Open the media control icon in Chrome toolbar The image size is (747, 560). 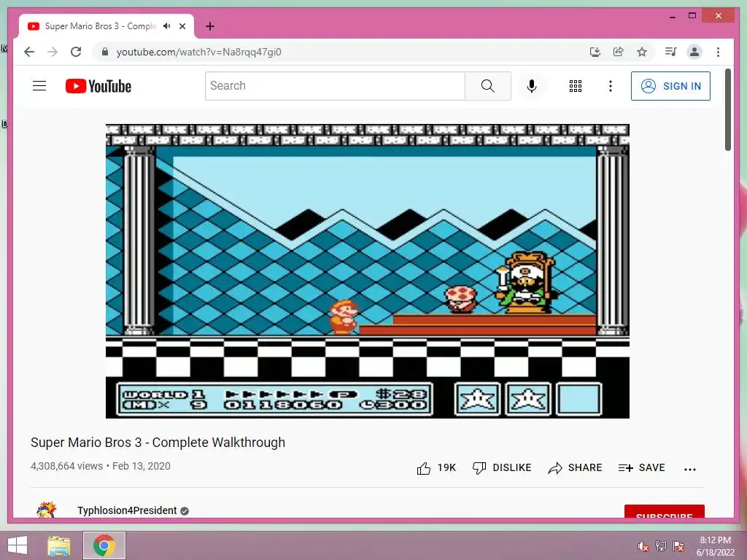click(671, 52)
